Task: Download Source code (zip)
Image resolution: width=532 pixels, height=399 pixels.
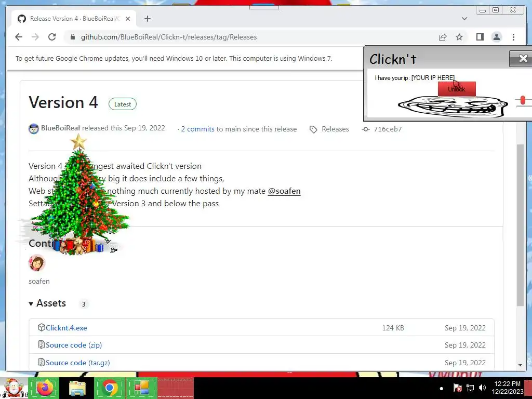Action: point(74,345)
